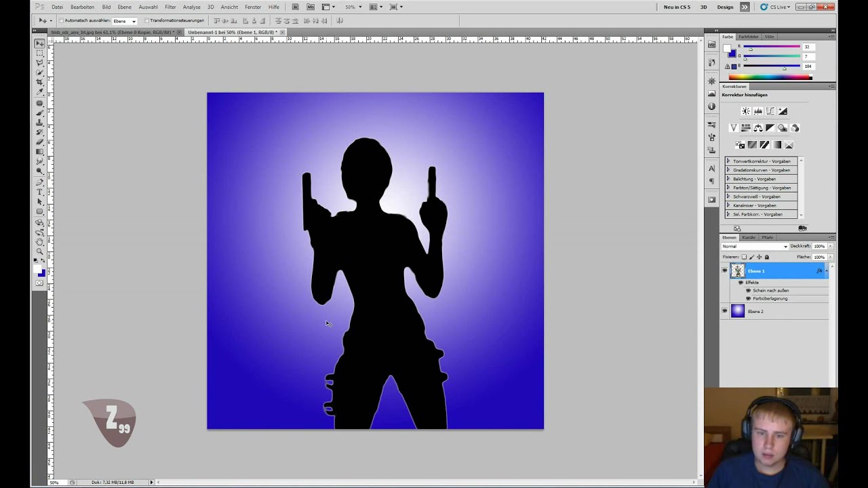Toggle visibility of 'Farbüberlagerung' effect
868x488 pixels.
748,298
